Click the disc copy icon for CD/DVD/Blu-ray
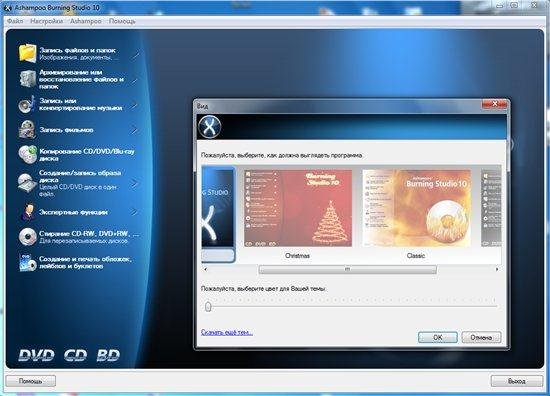The height and width of the screenshot is (396, 550). (27, 155)
